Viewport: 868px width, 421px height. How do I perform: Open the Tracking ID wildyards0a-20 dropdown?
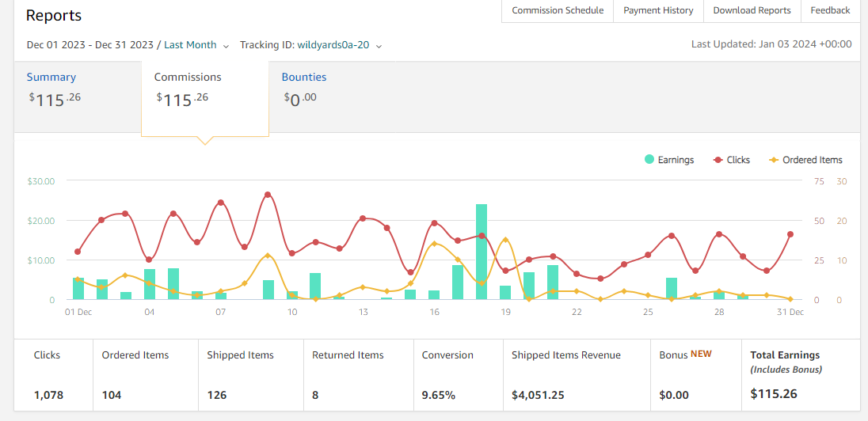pos(339,45)
